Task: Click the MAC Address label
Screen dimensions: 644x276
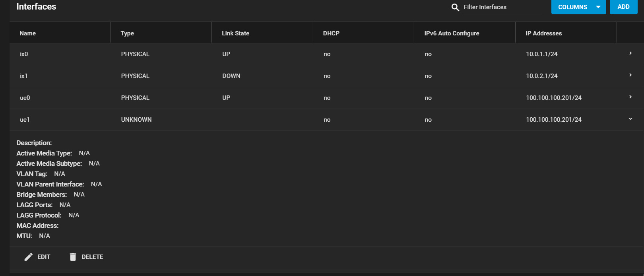Action: coord(37,225)
